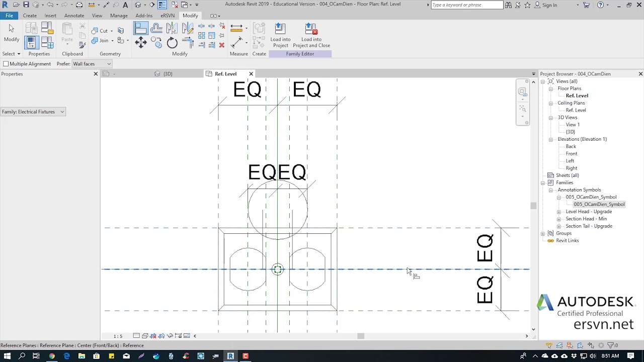Collapse Views (all) in Project Browser

(543, 81)
